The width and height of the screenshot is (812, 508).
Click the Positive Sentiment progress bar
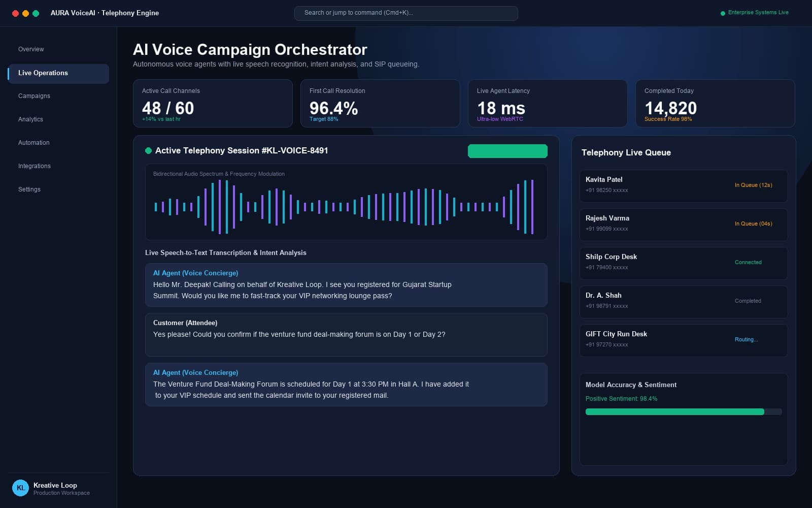pyautogui.click(x=684, y=412)
